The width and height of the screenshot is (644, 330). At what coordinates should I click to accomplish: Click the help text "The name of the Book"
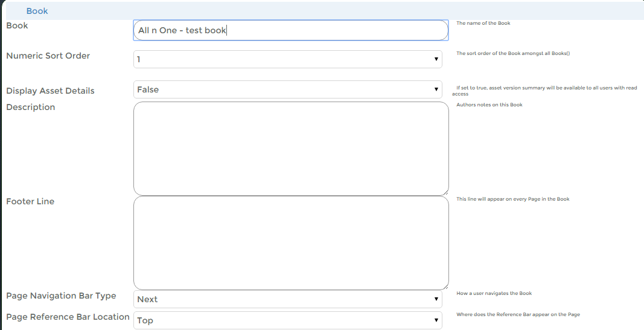click(x=483, y=23)
